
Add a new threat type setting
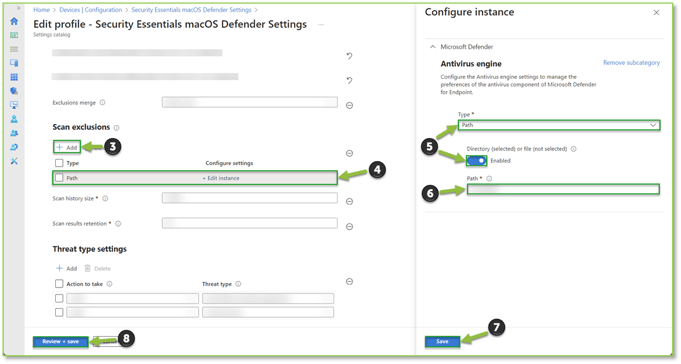click(x=67, y=268)
